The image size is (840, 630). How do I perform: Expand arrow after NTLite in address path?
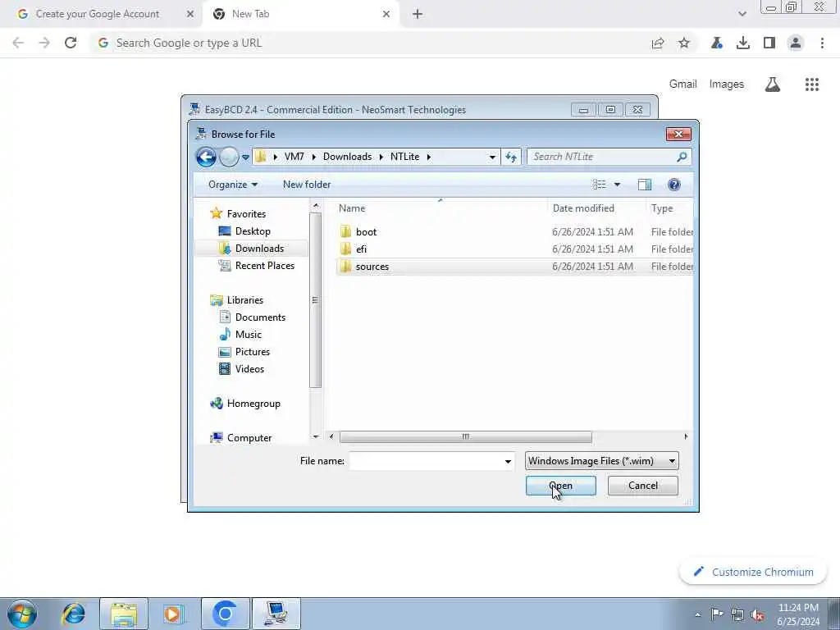[x=428, y=157]
